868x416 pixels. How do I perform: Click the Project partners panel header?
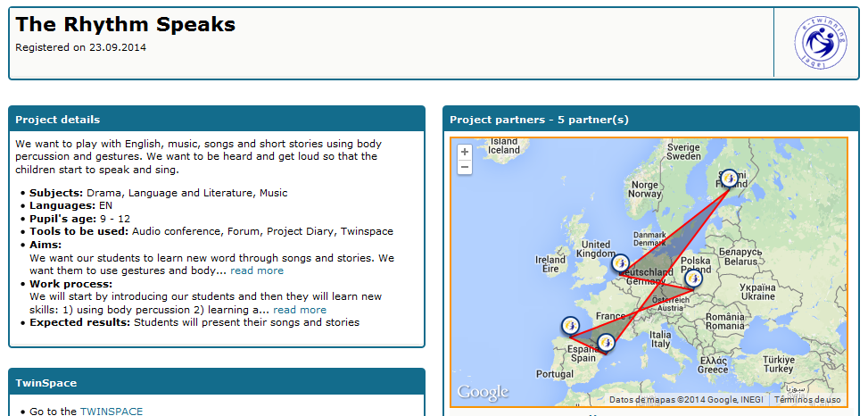[651, 119]
